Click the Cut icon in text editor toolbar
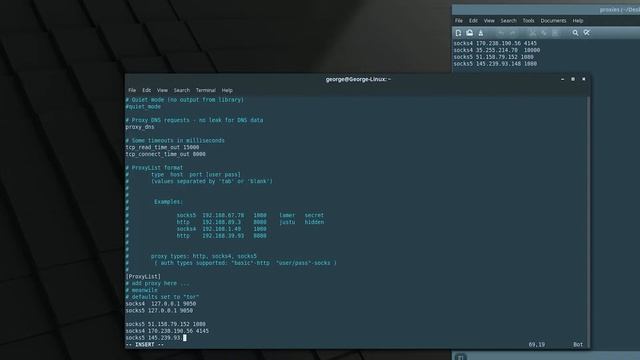Image resolution: width=640 pixels, height=360 pixels. point(532,33)
